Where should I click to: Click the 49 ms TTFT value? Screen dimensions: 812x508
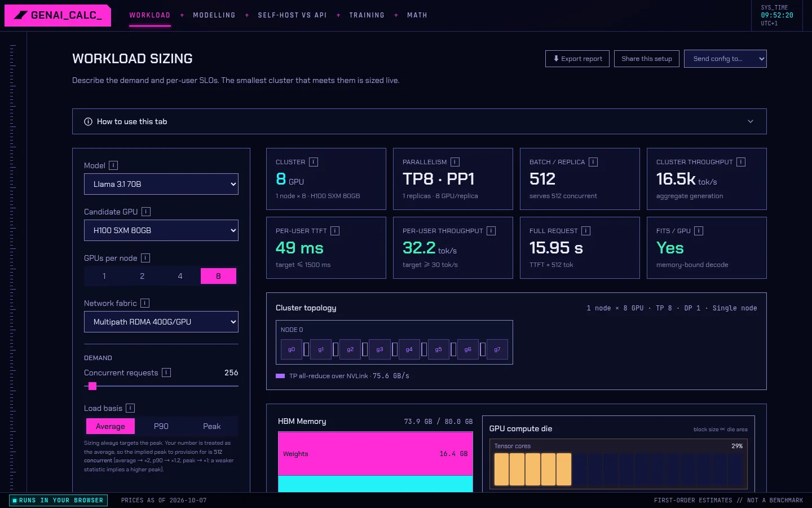tap(299, 248)
